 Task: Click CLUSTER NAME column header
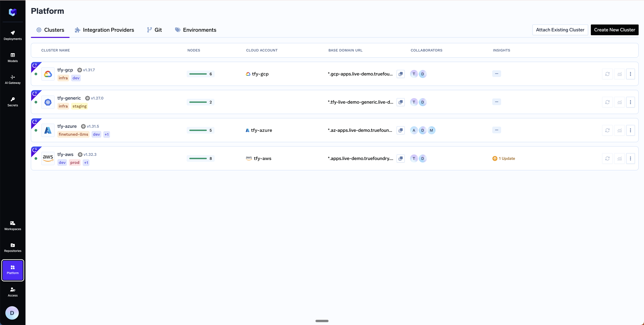click(x=56, y=50)
